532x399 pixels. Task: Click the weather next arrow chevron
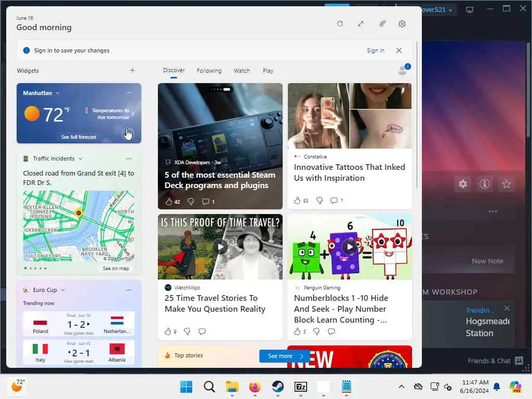coord(133,114)
